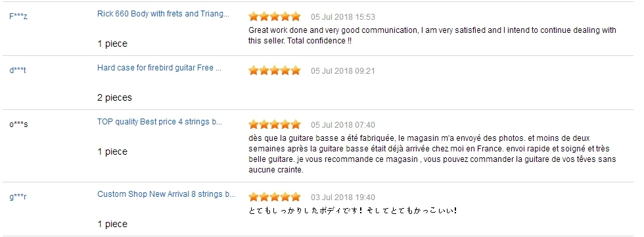Screen dimensions: 644x237
Task: Click the 05 Jul 2018 07:40 timestamp
Action: pos(343,125)
